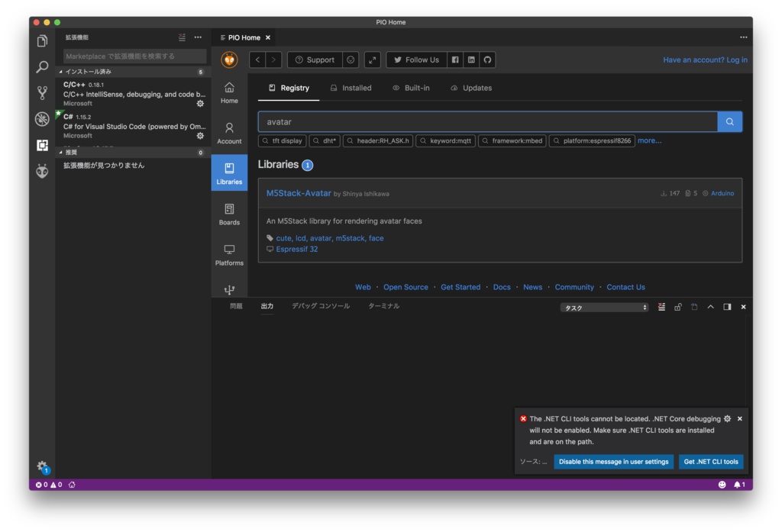Close the bottom output panel
782x532 pixels.
tap(743, 307)
